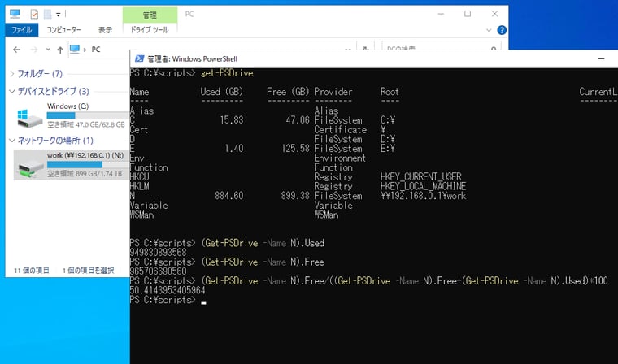Close the Explorer PC window
Screen dimensions: 618x364
point(495,14)
